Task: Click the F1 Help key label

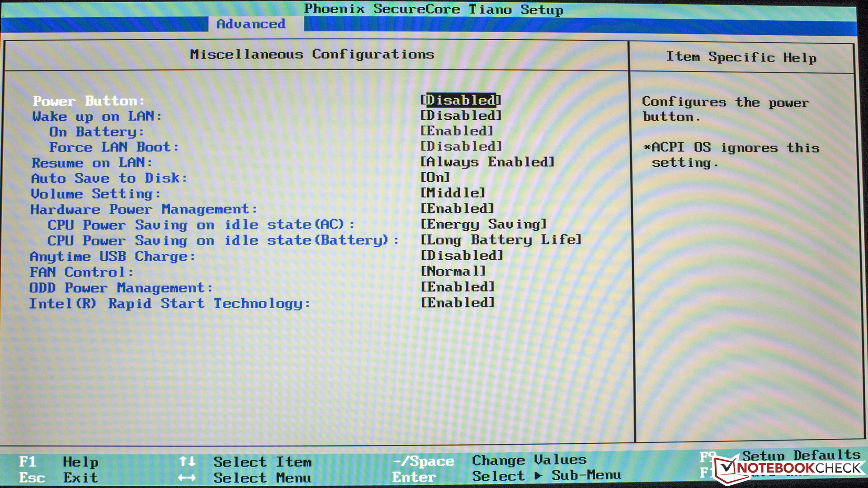Action: click(x=28, y=462)
